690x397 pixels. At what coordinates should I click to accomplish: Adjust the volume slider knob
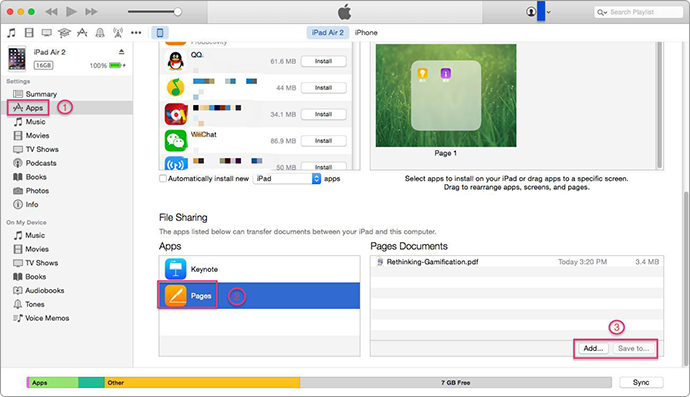(x=177, y=12)
